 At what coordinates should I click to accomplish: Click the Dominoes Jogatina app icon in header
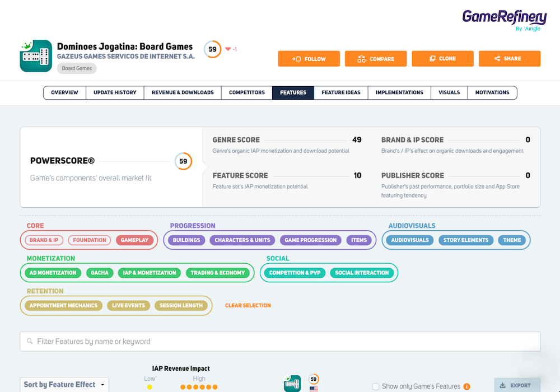(36, 56)
